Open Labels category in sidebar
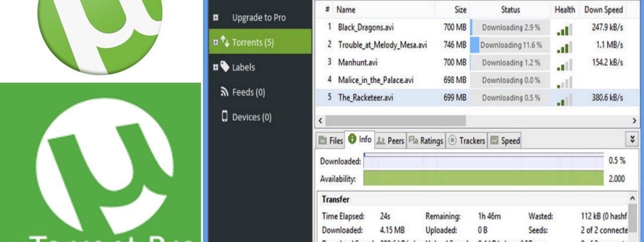This screenshot has width=644, height=242. 244,67
